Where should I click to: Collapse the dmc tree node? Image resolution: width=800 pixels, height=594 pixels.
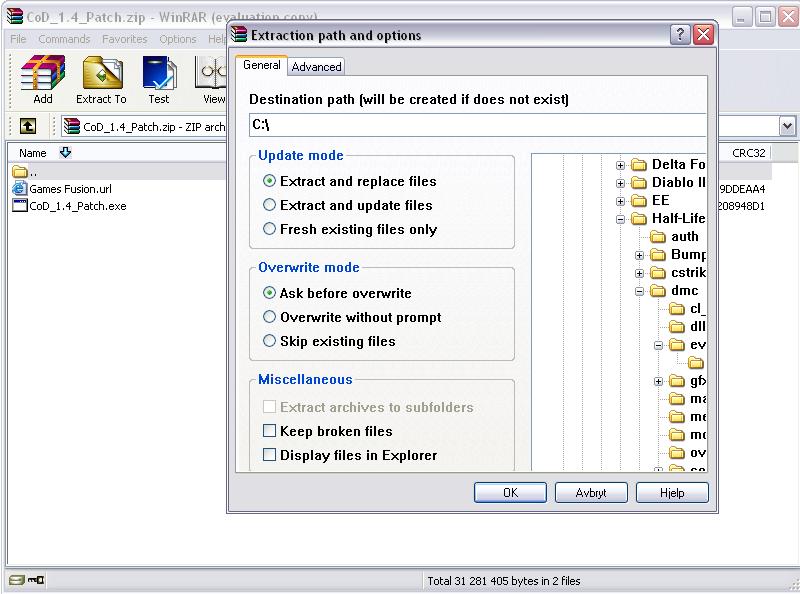(639, 291)
